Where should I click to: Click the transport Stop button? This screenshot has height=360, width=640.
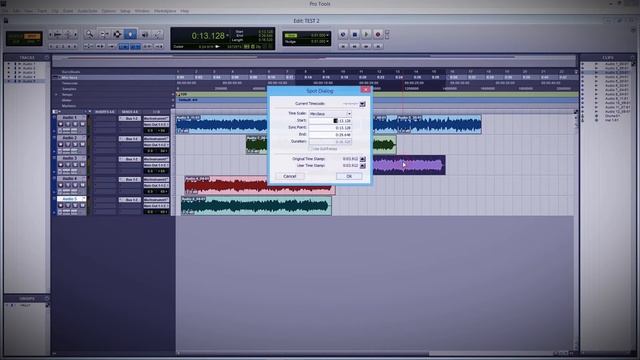[x=355, y=35]
